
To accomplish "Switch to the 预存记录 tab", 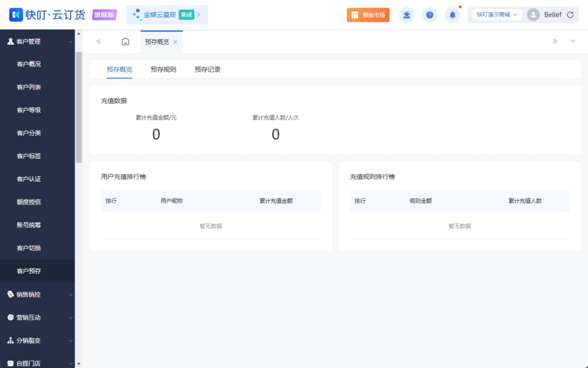I will [207, 70].
